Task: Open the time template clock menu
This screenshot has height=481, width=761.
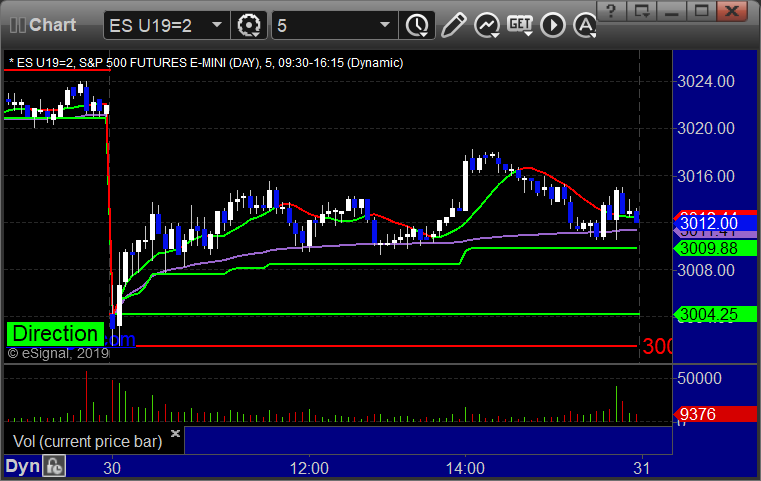Action: coord(417,25)
